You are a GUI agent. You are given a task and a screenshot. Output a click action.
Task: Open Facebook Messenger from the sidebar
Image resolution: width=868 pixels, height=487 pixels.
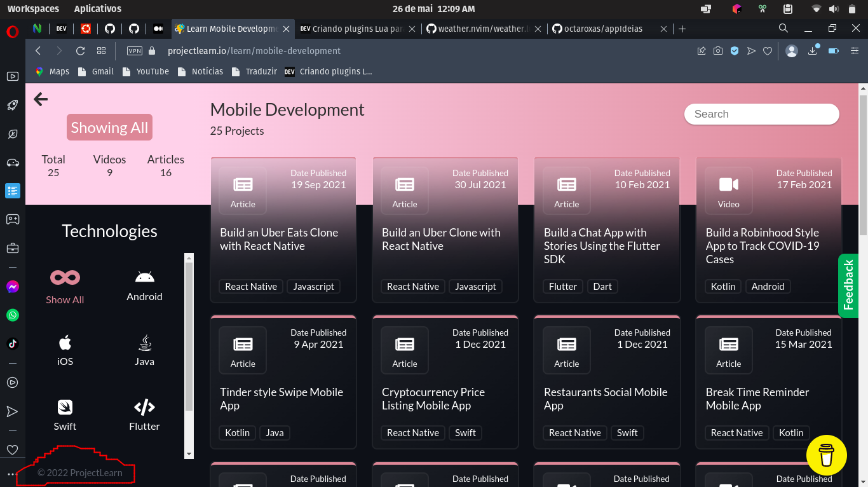click(13, 287)
